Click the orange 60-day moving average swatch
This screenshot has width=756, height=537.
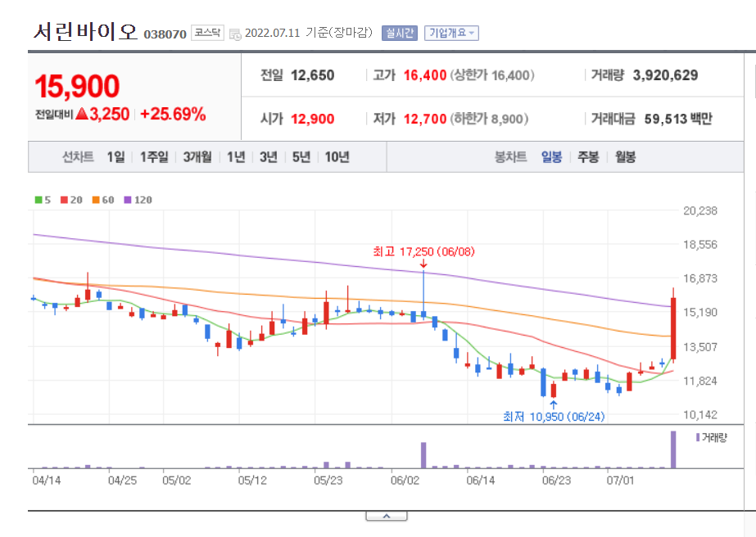96,200
